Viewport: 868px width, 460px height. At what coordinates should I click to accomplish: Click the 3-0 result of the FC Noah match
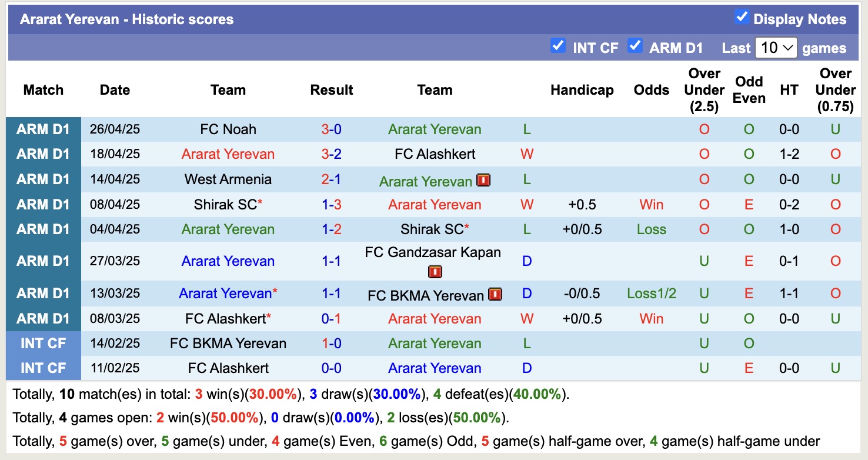tap(332, 129)
